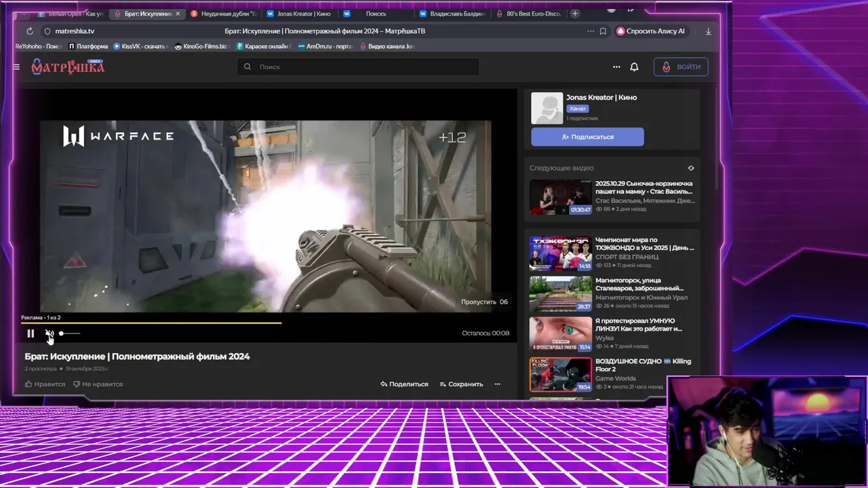Open the Jonas Kreator | Кино channel name

pos(601,98)
